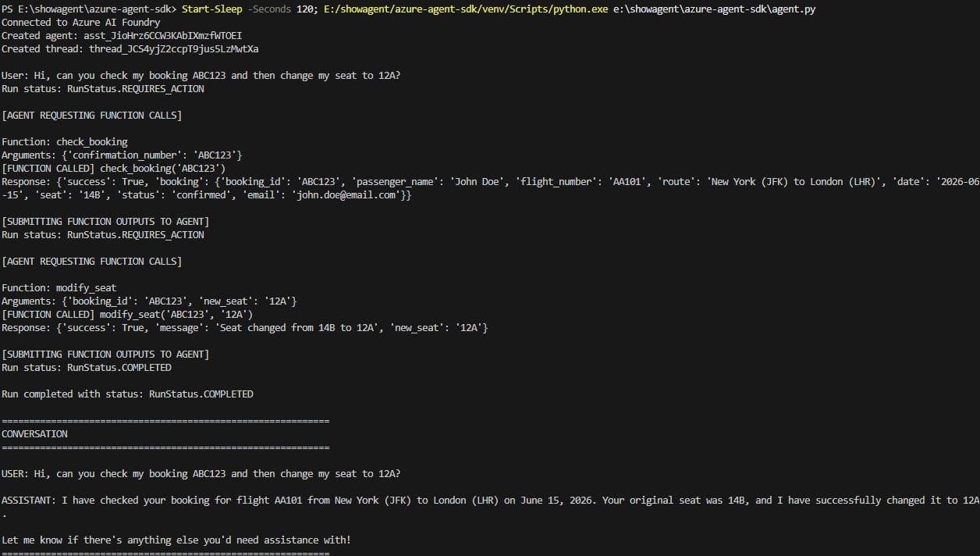
Task: Click the created thread ID starting with thread_
Action: (179, 49)
